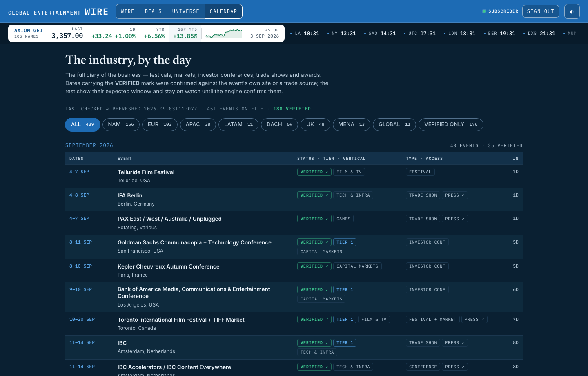This screenshot has width=588, height=376.
Task: Click FILM & TV tag on Telluride row
Action: coord(349,172)
